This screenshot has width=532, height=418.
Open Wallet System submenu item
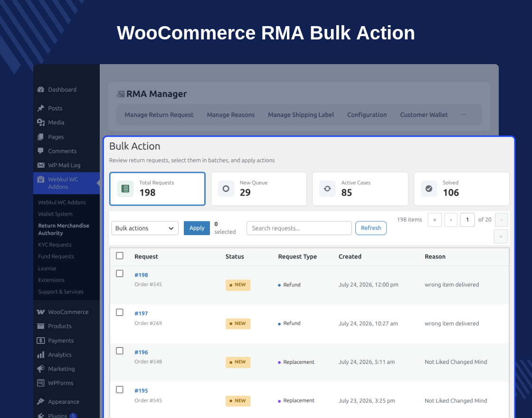tap(55, 214)
